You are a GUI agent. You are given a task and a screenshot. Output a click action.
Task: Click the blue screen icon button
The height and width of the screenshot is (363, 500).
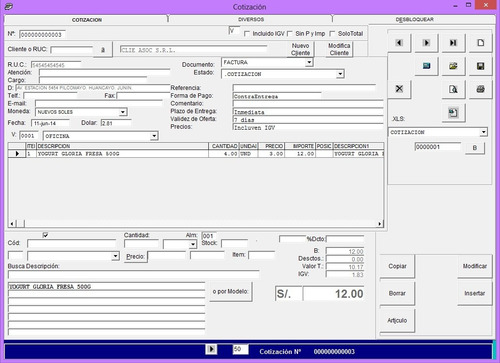point(426,66)
